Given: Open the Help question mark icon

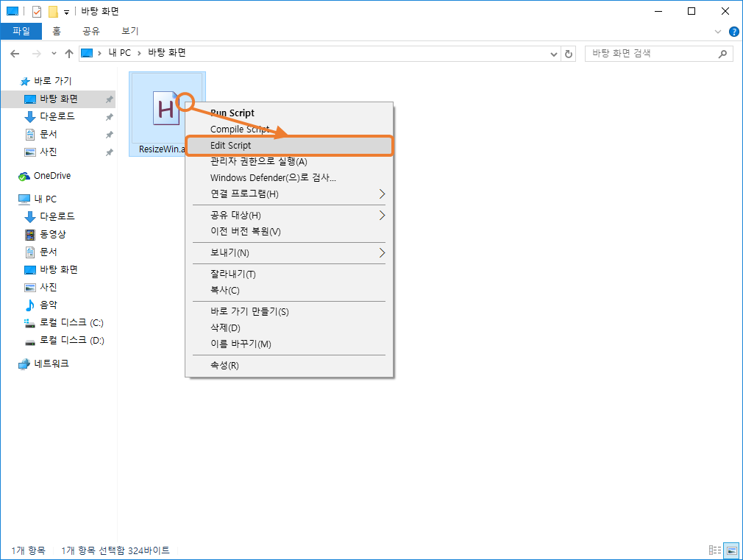Looking at the screenshot, I should pos(733,31).
